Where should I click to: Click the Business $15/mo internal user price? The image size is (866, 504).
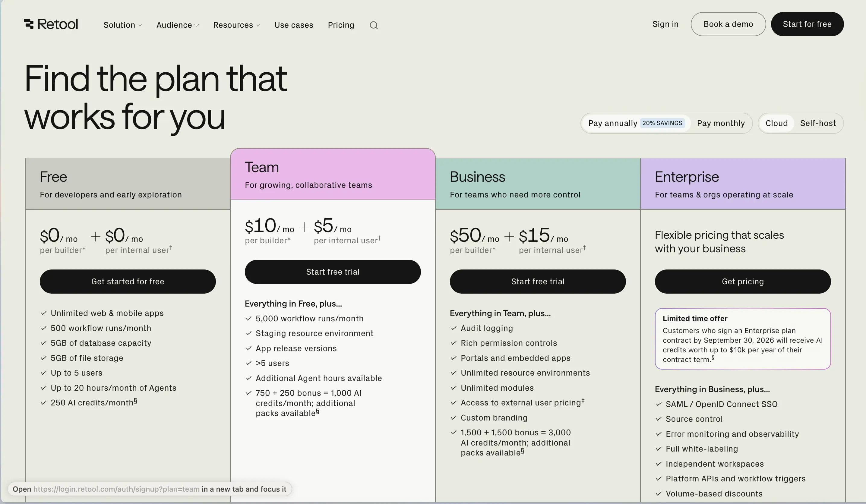(543, 236)
